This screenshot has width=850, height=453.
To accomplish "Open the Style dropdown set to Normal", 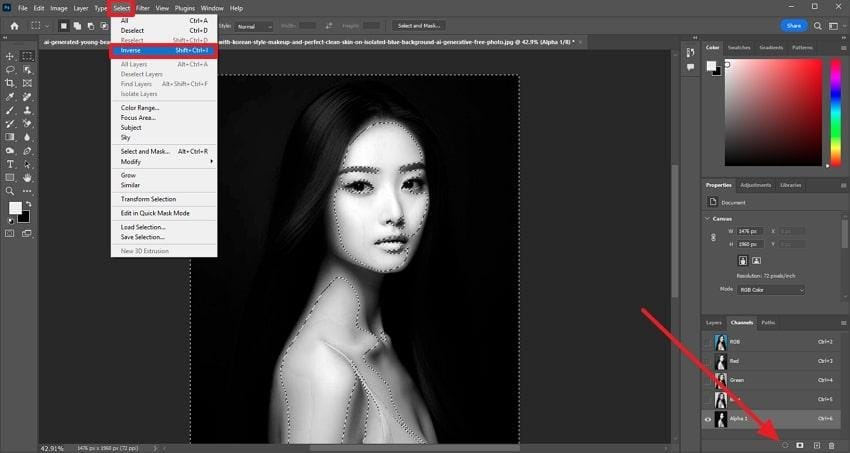I will pyautogui.click(x=254, y=27).
